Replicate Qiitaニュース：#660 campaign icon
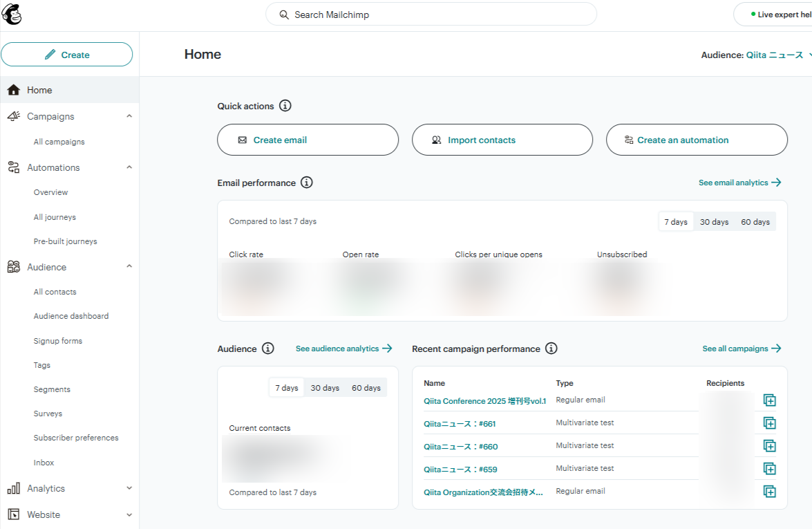The height and width of the screenshot is (529, 812). click(770, 445)
